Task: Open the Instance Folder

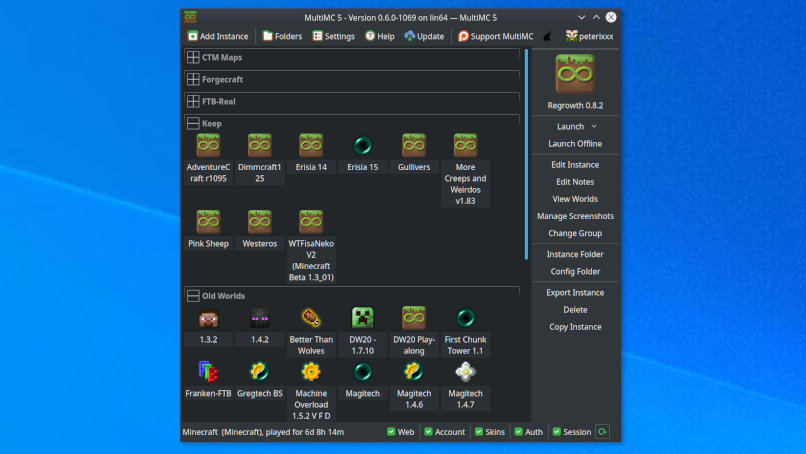Action: (x=575, y=254)
